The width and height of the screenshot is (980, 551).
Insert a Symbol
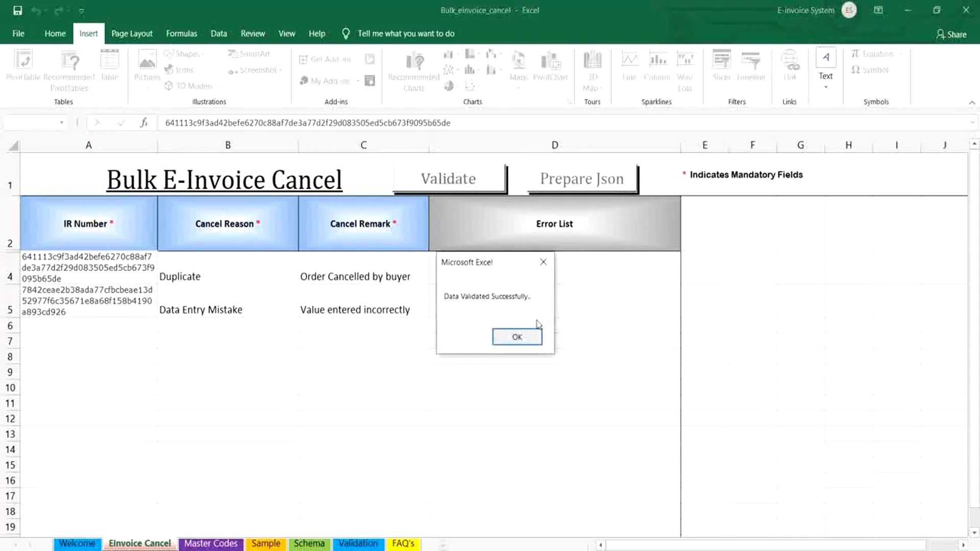(870, 70)
